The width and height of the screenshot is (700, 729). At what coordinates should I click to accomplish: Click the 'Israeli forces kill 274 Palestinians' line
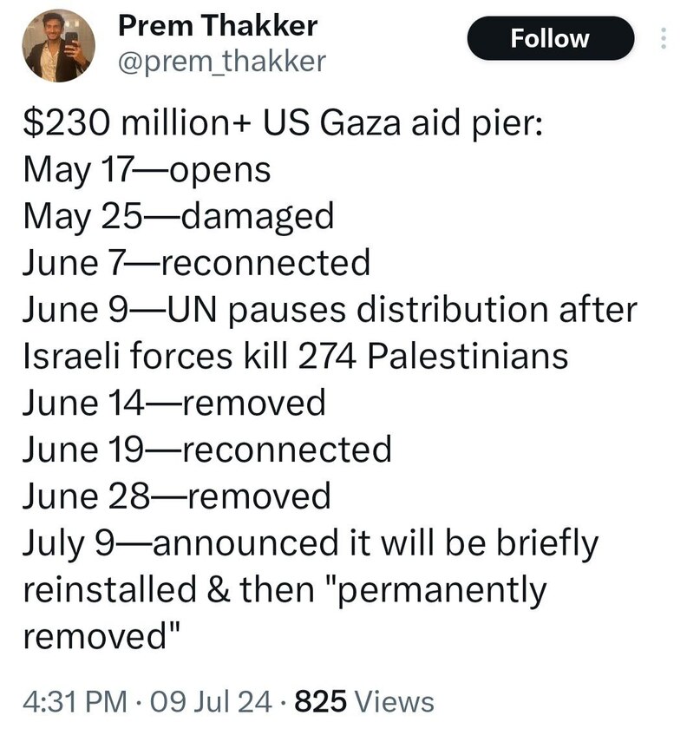pos(296,357)
